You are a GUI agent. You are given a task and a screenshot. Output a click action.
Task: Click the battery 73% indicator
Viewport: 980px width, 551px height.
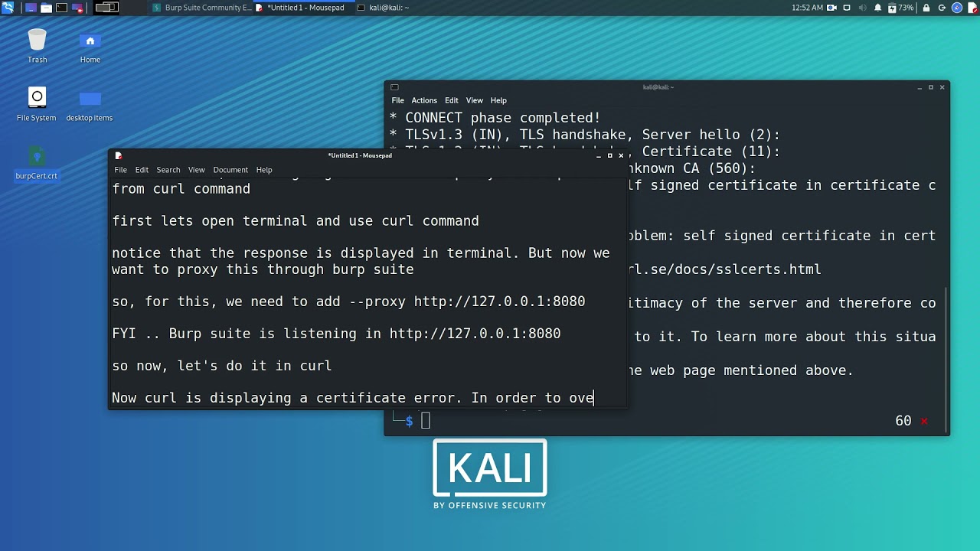click(x=901, y=8)
